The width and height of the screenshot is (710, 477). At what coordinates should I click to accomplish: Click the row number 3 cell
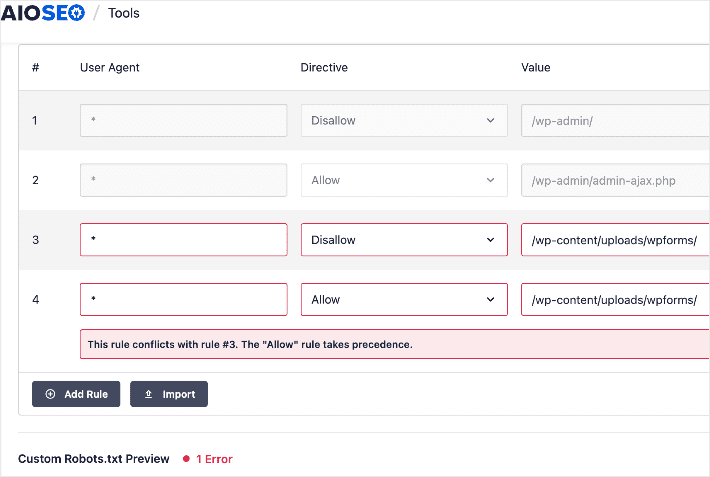click(x=35, y=240)
